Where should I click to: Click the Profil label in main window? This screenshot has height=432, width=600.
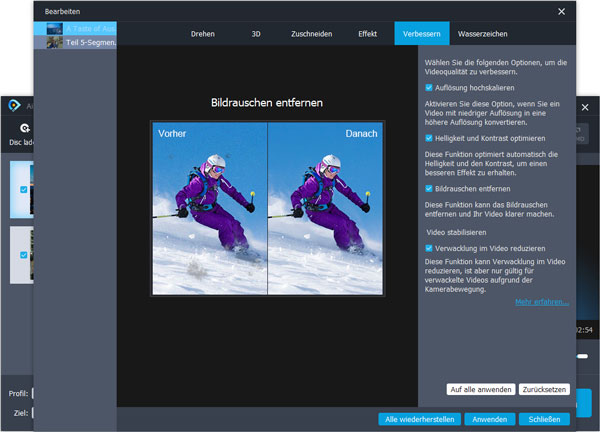click(x=18, y=393)
